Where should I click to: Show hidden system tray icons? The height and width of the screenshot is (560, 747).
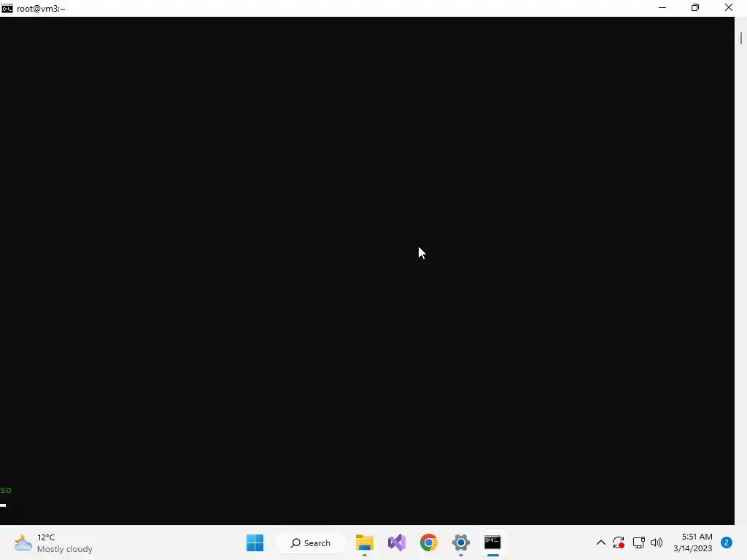pyautogui.click(x=601, y=542)
